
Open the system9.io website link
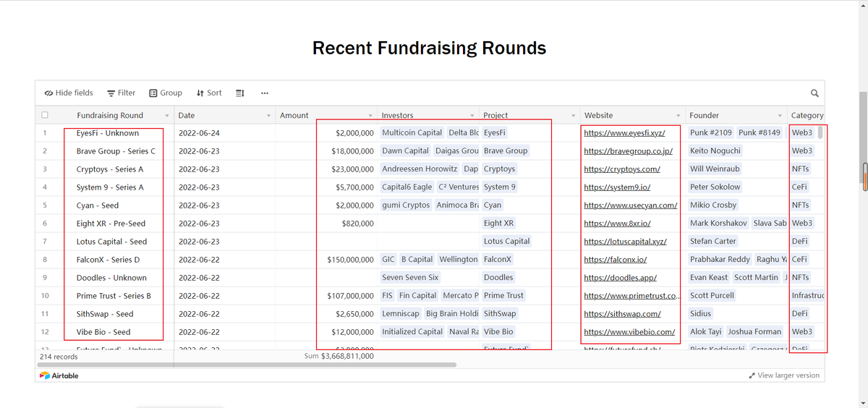[617, 187]
